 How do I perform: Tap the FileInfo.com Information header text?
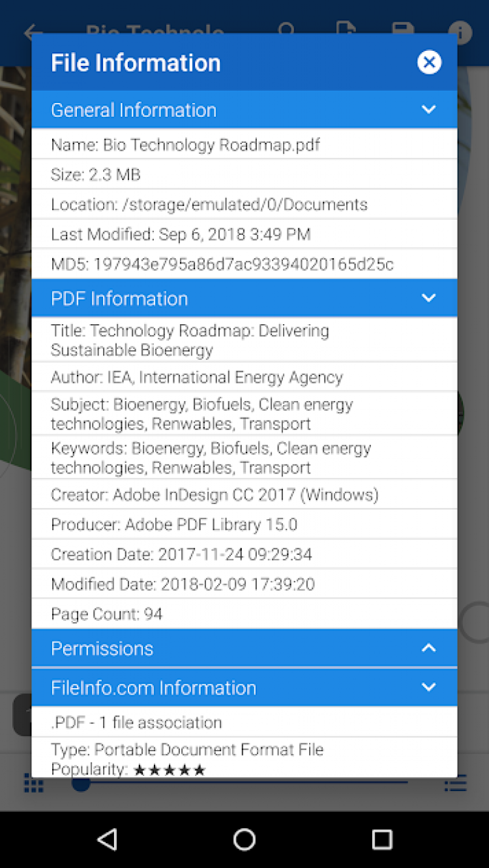154,687
